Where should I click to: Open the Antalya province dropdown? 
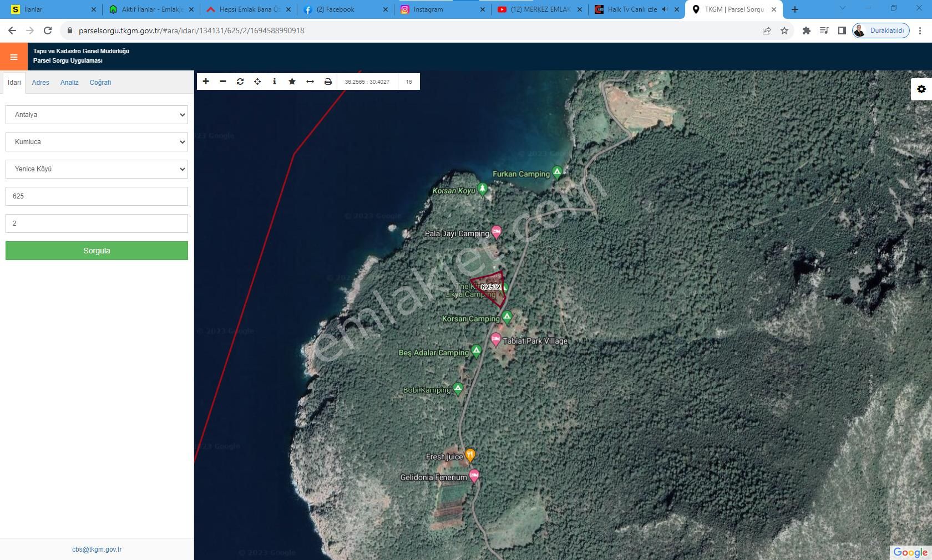pos(97,115)
